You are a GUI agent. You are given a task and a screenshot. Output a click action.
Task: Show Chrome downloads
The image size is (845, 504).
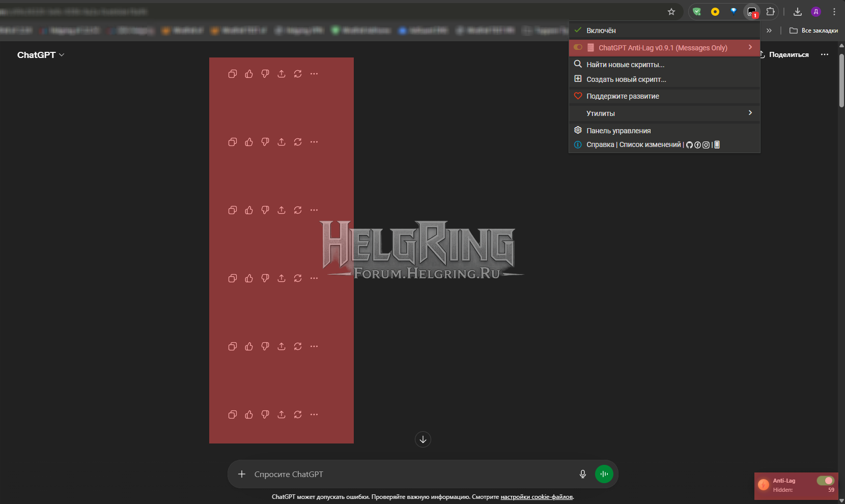click(x=798, y=12)
